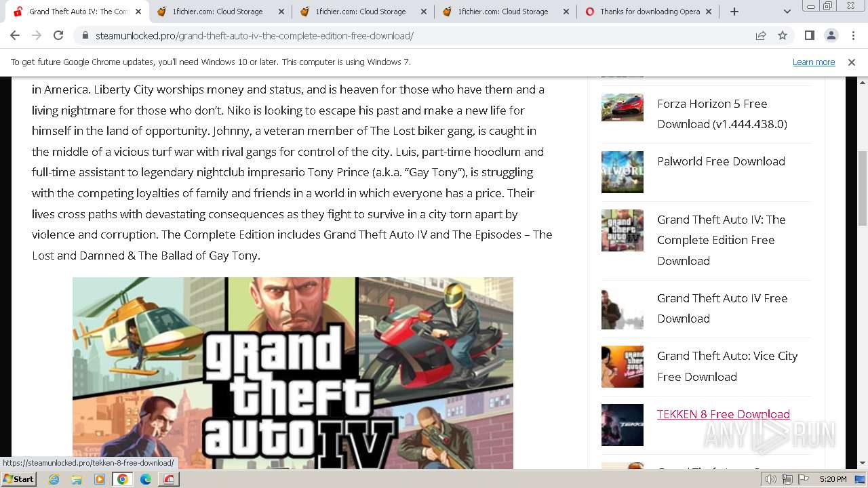Open Learn more update link
Screen dimensions: 868x488
pos(814,62)
